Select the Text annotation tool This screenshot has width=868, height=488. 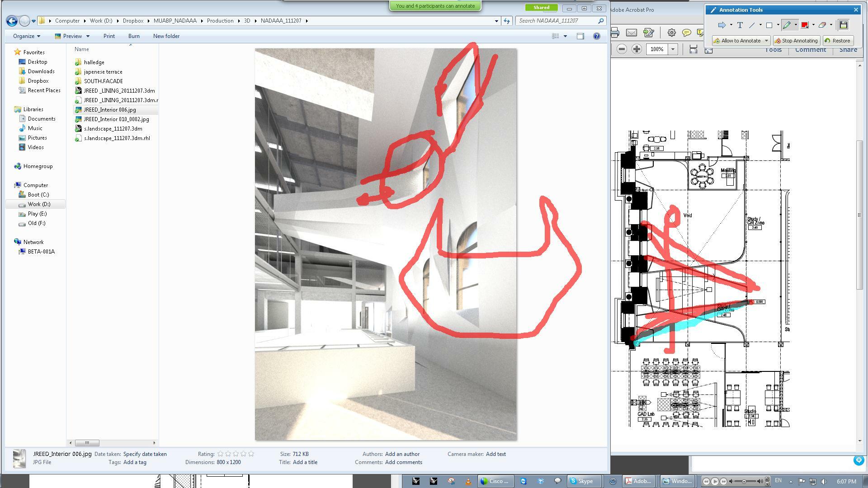click(740, 25)
